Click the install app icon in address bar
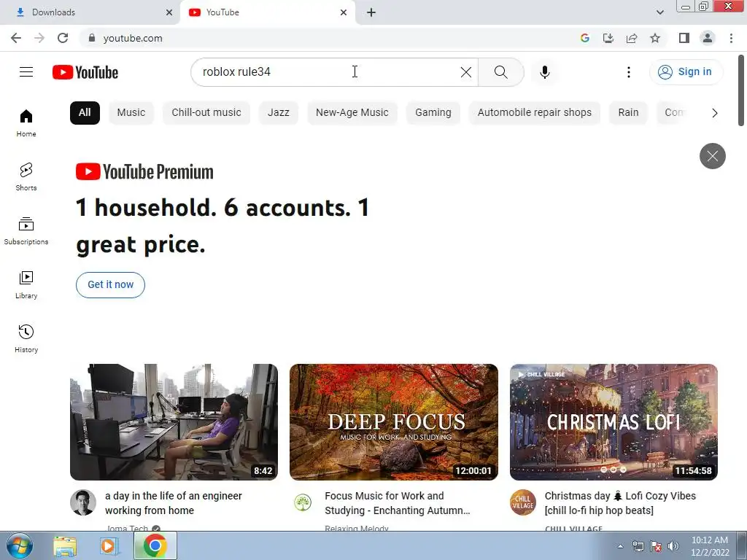 [608, 38]
